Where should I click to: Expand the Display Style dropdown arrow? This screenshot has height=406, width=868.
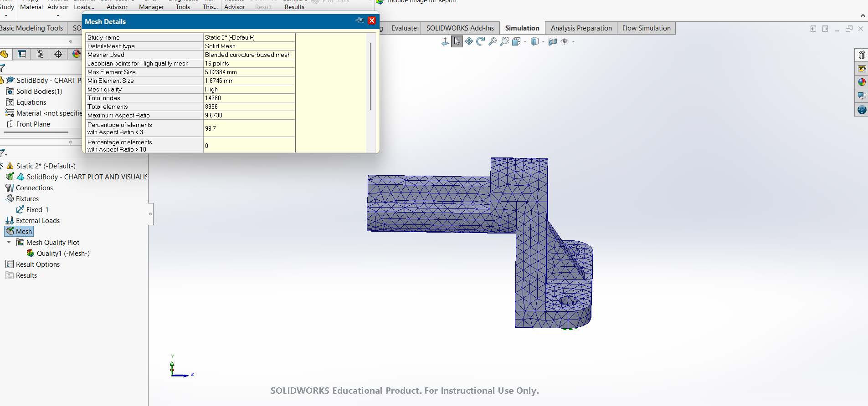point(543,42)
